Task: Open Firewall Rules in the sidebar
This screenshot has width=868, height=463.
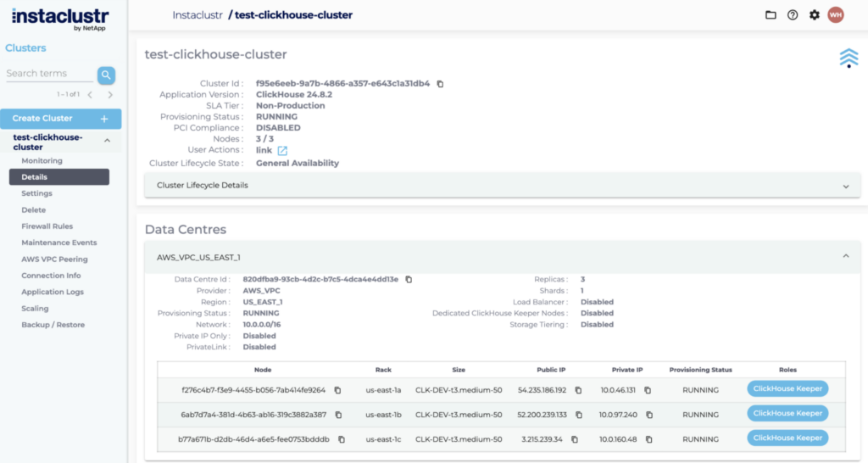Action: pyautogui.click(x=47, y=226)
